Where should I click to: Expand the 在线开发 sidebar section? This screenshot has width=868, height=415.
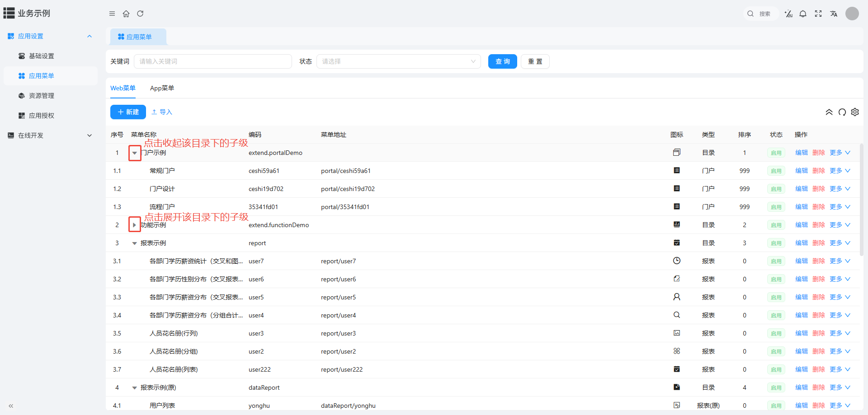tap(50, 135)
